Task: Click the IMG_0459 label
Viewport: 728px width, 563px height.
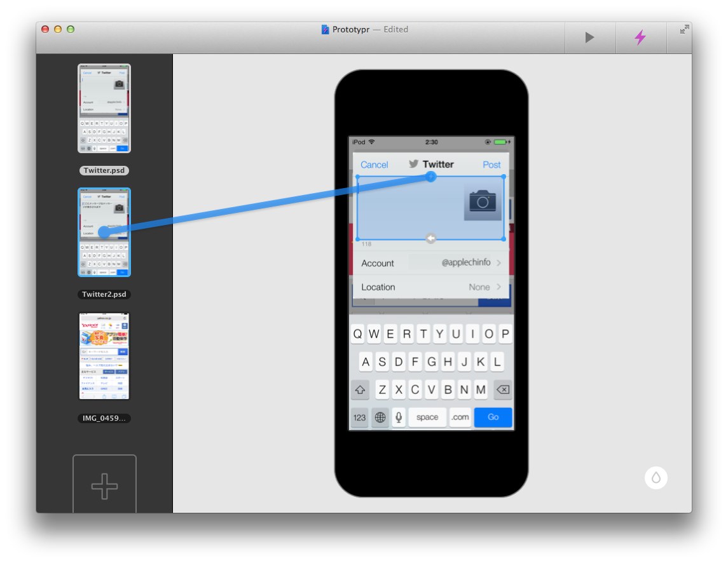Action: [104, 418]
